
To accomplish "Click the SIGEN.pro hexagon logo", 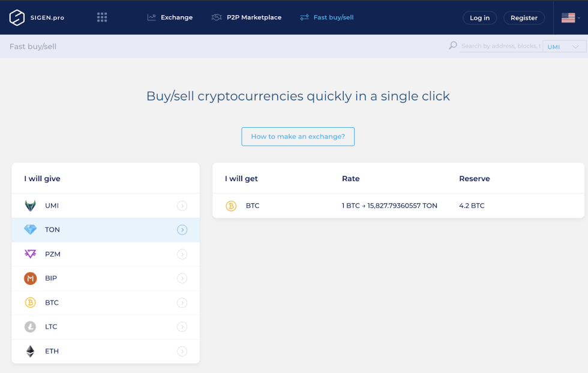I will 17,17.
